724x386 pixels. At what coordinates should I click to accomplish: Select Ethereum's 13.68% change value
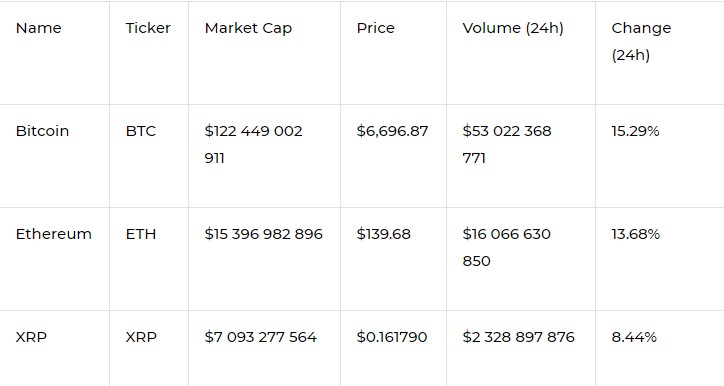635,234
